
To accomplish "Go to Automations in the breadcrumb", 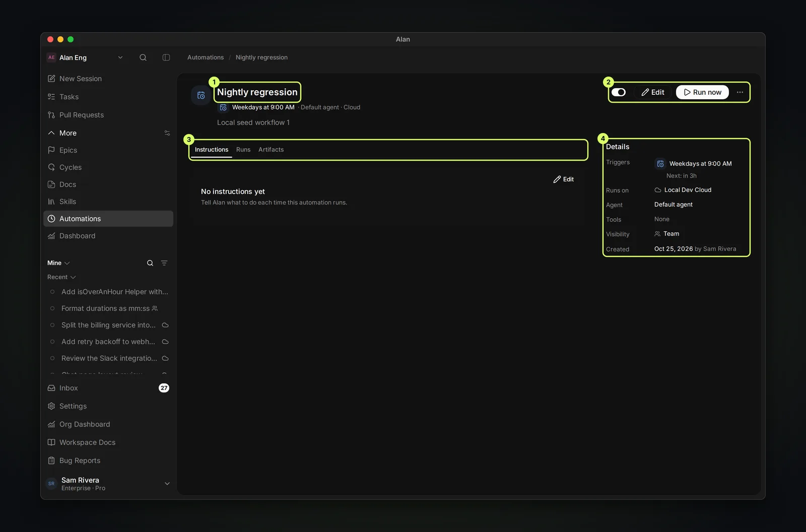I will (x=206, y=57).
